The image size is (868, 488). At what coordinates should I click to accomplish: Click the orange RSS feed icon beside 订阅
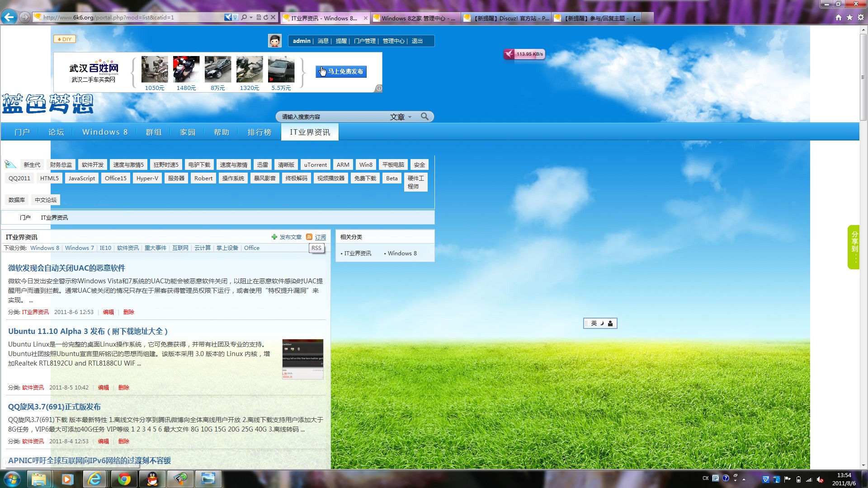[309, 237]
